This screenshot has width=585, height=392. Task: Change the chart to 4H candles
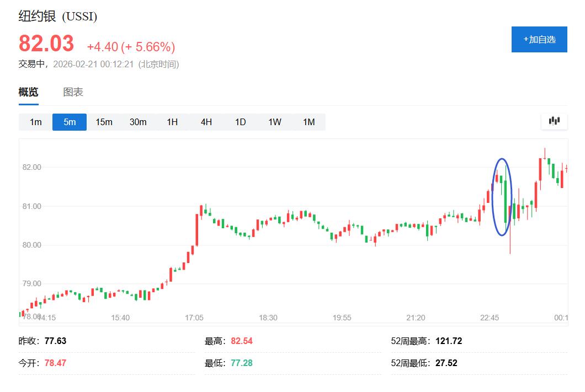(206, 122)
